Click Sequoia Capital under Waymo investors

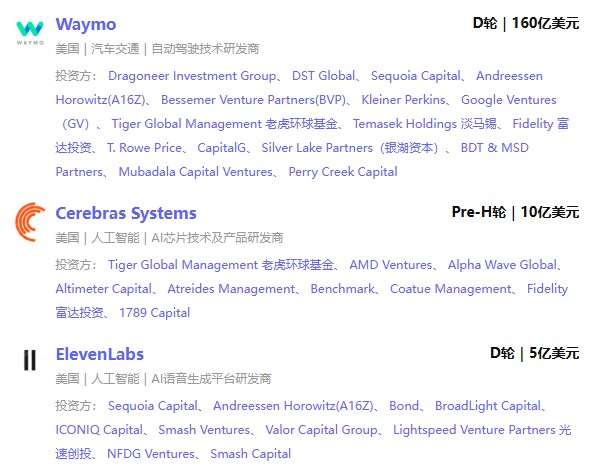tap(414, 76)
